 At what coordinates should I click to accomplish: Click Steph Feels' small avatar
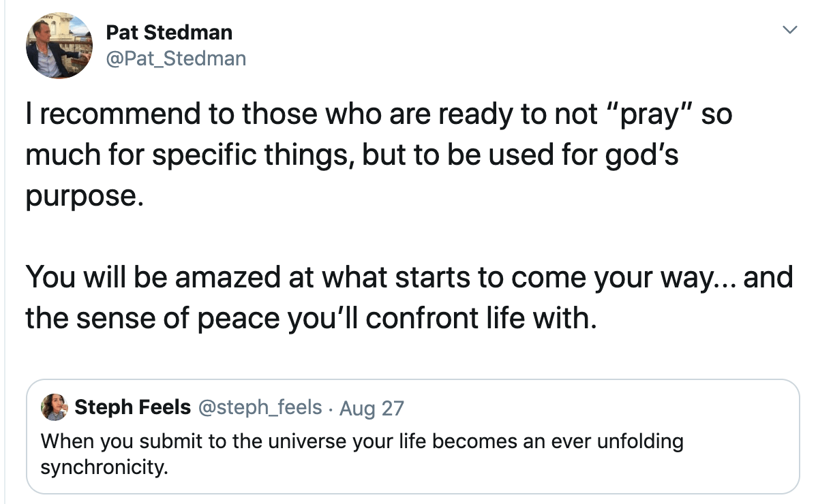[55, 407]
